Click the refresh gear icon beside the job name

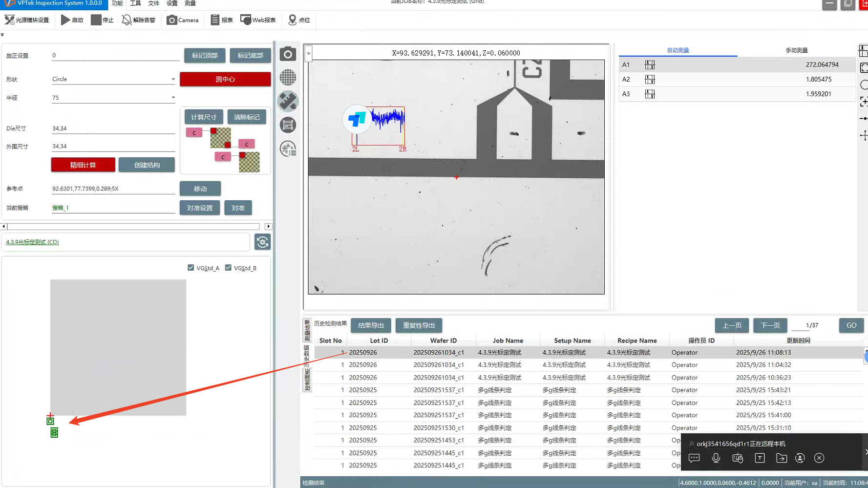[x=262, y=242]
